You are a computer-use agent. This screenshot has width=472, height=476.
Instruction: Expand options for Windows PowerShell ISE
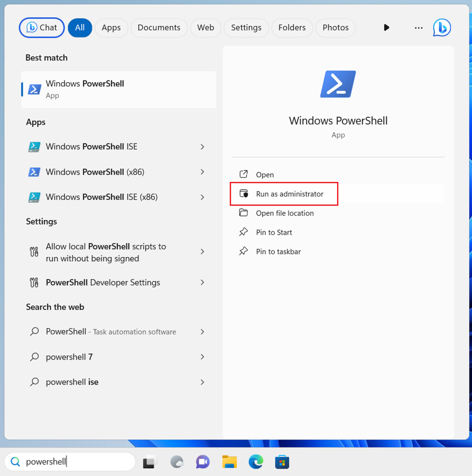202,147
